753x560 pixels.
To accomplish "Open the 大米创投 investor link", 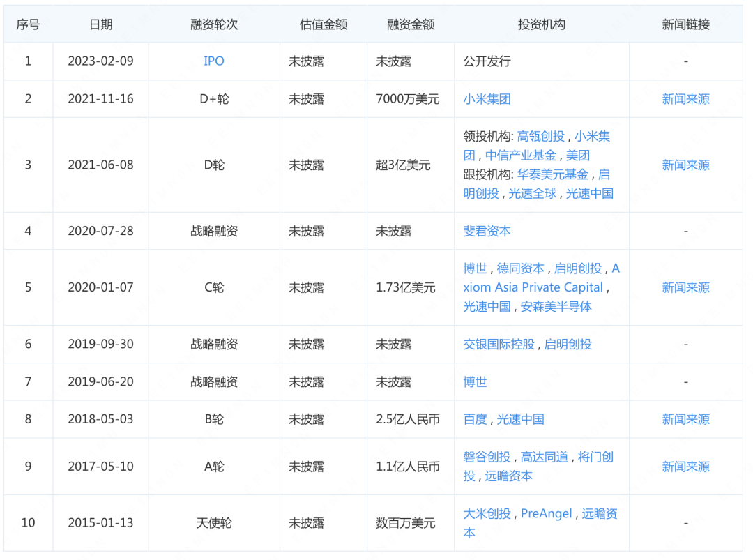I will (x=487, y=513).
